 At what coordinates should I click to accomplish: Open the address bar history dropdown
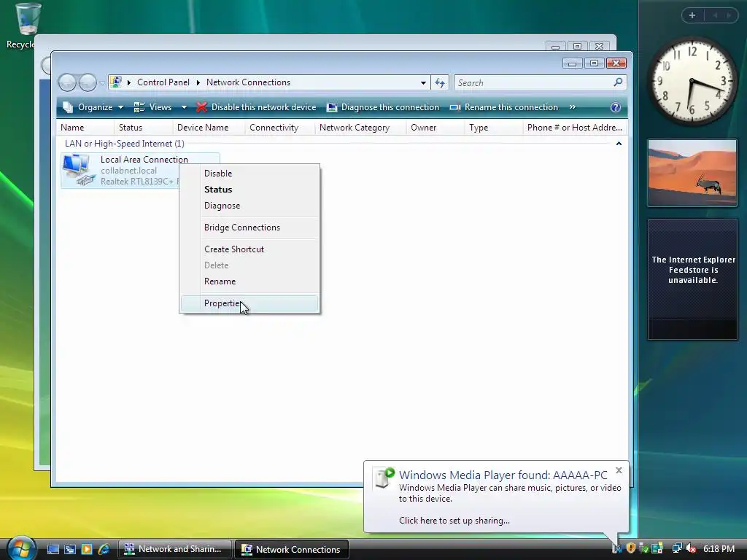423,83
